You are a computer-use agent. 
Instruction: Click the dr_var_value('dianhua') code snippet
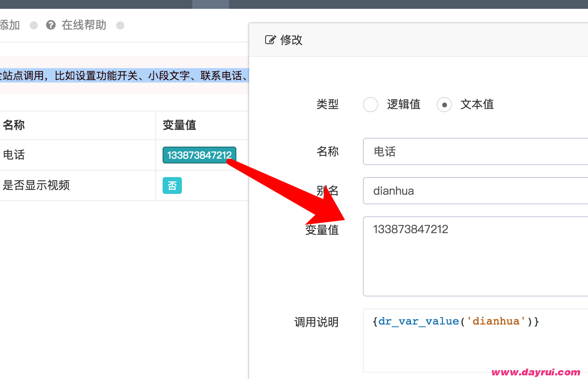tap(456, 321)
